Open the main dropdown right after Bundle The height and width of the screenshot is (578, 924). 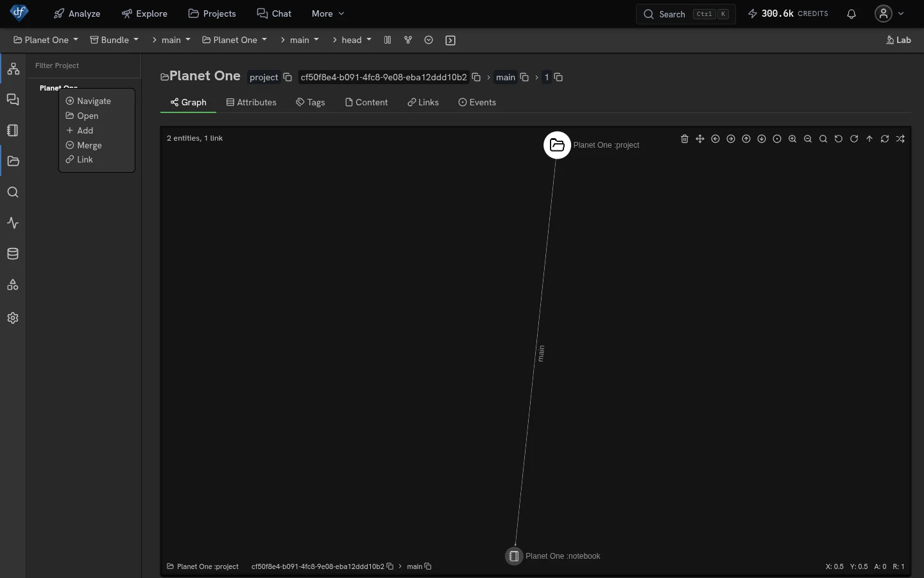point(171,40)
